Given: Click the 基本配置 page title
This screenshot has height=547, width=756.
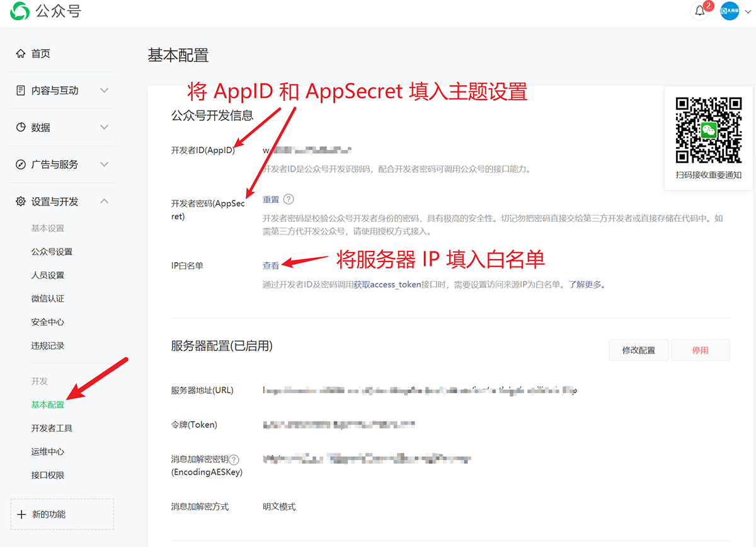Looking at the screenshot, I should 178,55.
